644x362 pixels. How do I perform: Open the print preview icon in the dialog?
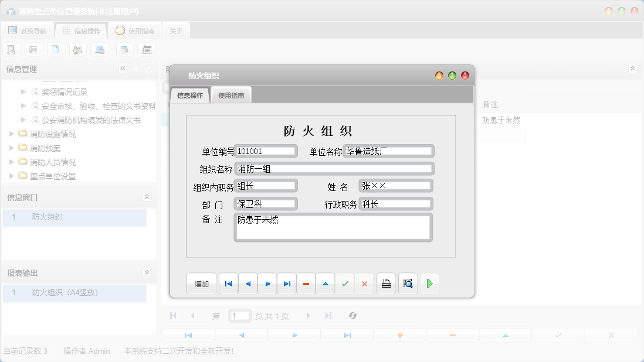[x=408, y=284]
